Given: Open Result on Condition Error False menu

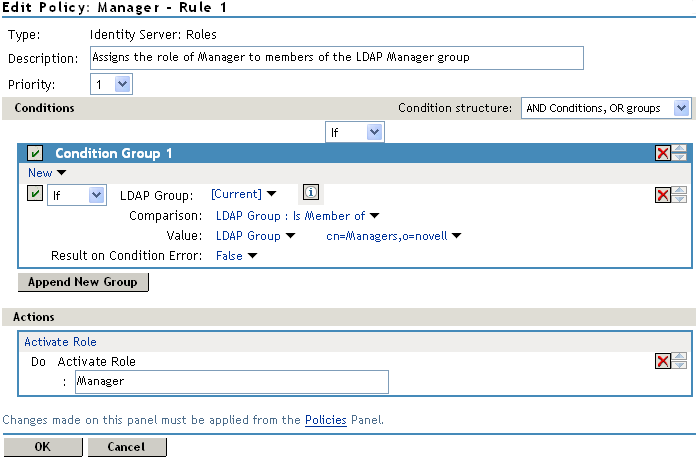Looking at the screenshot, I should [x=237, y=257].
